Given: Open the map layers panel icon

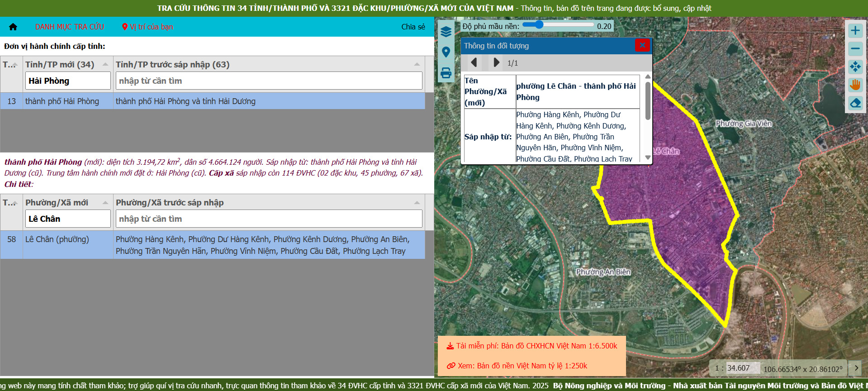Looking at the screenshot, I should point(446,32).
